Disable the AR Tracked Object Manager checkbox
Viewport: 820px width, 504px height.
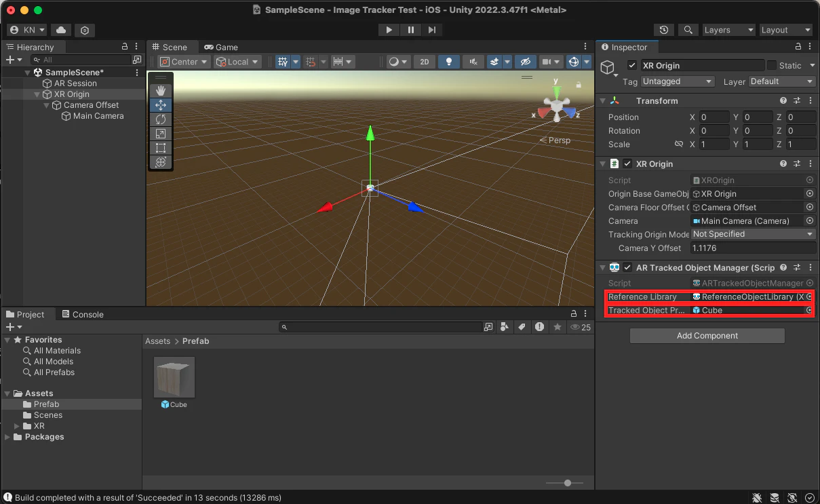pyautogui.click(x=626, y=267)
